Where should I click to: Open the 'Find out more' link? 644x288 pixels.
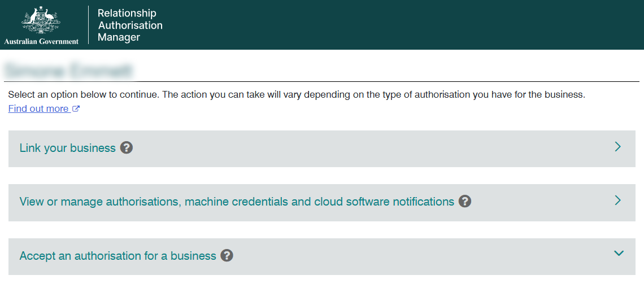click(38, 108)
